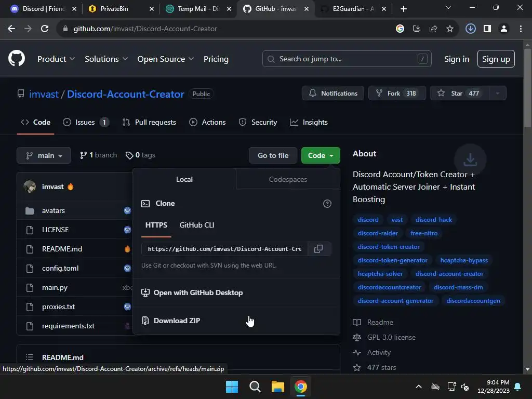Viewport: 532px width, 399px height.
Task: Click the Go to file button
Action: coord(273,155)
